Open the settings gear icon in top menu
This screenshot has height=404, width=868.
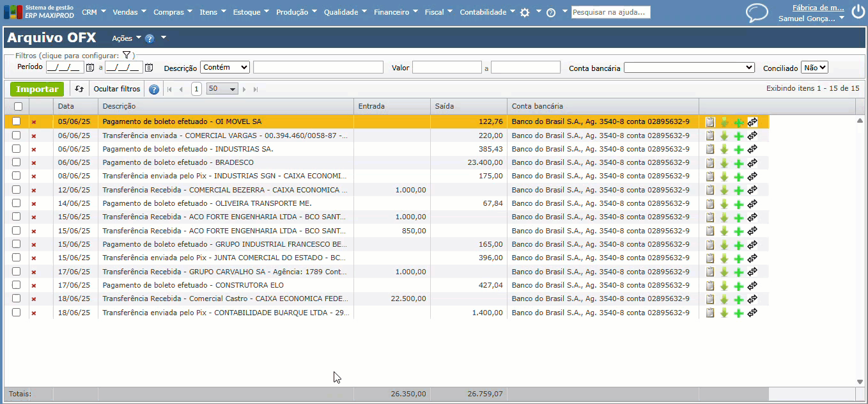[x=525, y=13]
